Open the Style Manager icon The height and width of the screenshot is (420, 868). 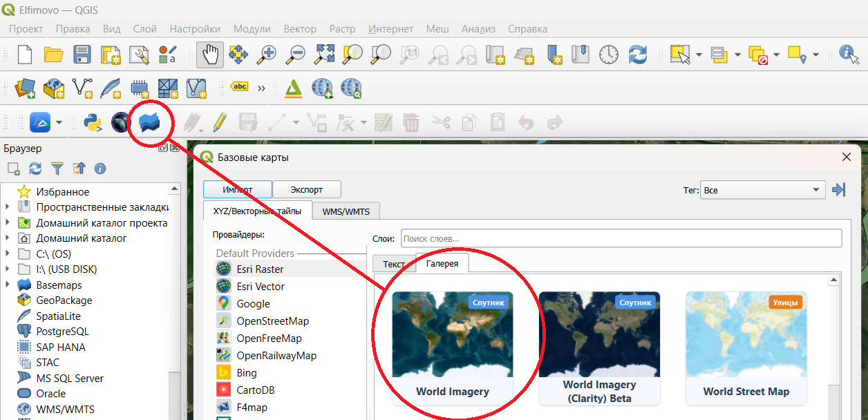(167, 55)
